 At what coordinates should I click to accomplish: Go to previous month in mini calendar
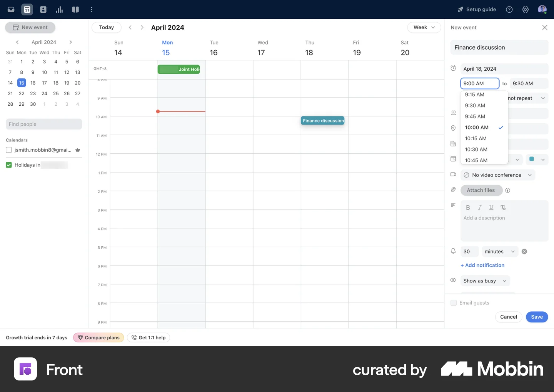tap(17, 42)
